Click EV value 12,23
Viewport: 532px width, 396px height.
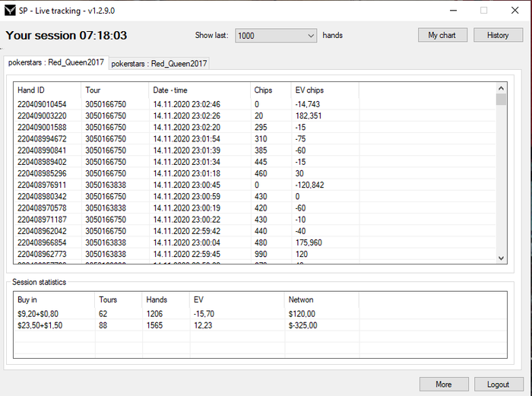(203, 325)
